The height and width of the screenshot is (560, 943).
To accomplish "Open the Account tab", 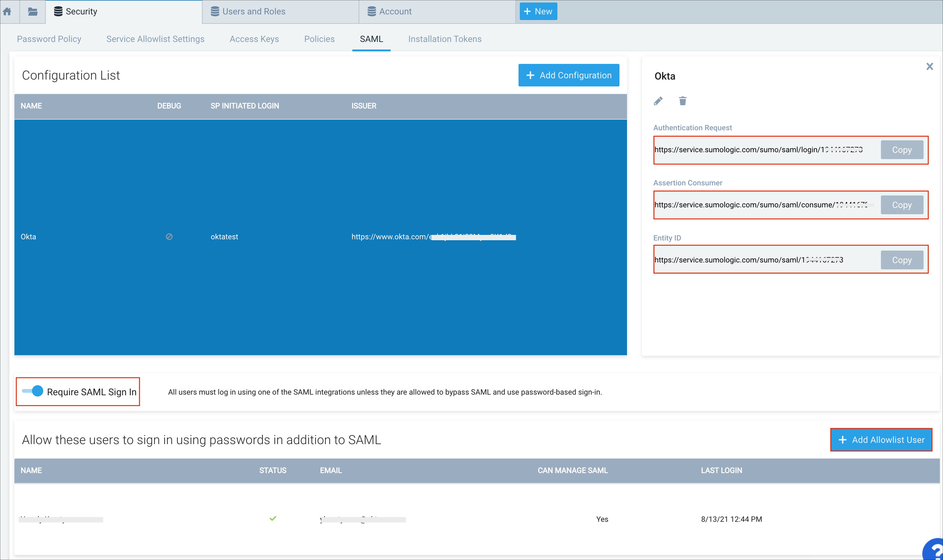I will tap(395, 12).
